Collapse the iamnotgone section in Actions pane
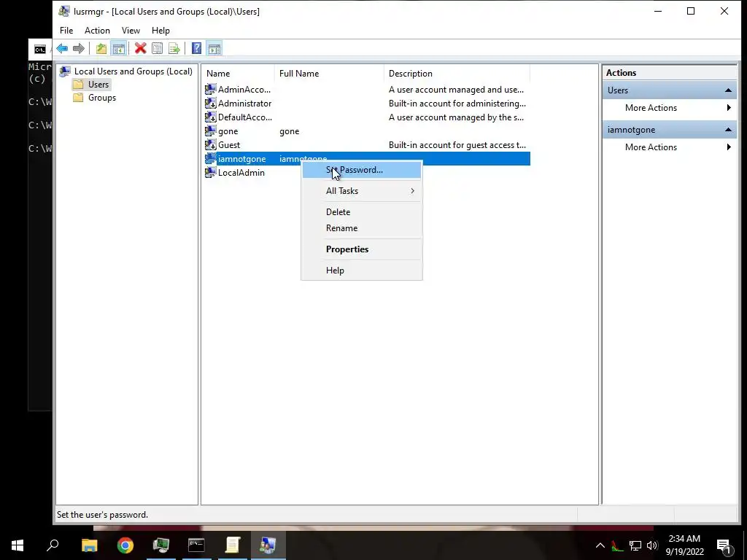This screenshot has width=747, height=560. click(x=728, y=130)
